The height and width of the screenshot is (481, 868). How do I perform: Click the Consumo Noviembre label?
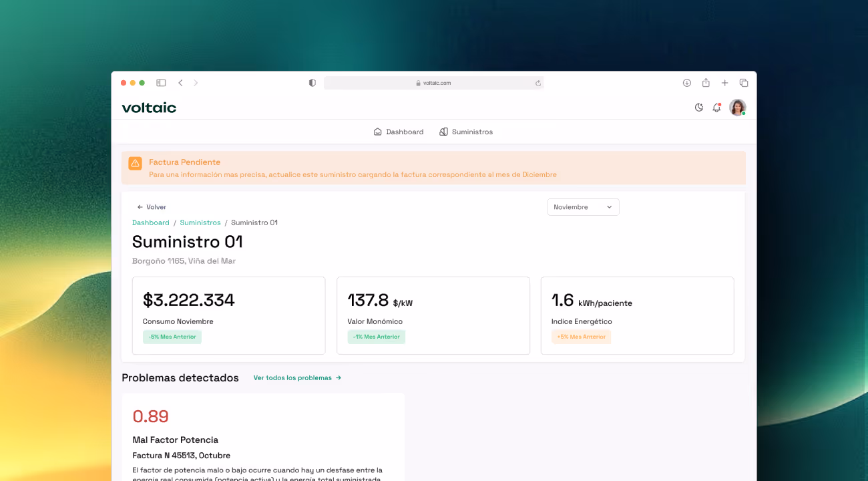(178, 321)
